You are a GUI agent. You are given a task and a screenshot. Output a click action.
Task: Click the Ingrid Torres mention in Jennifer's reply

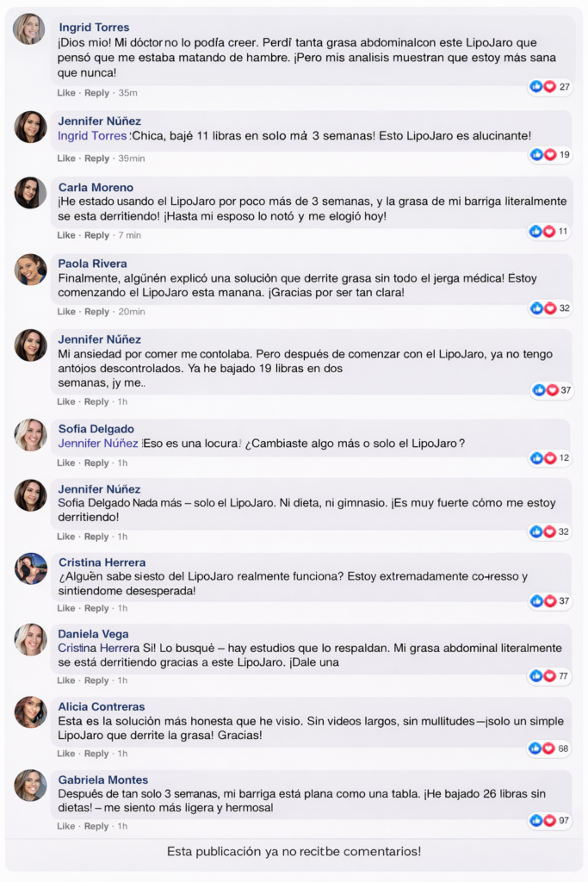pyautogui.click(x=92, y=136)
